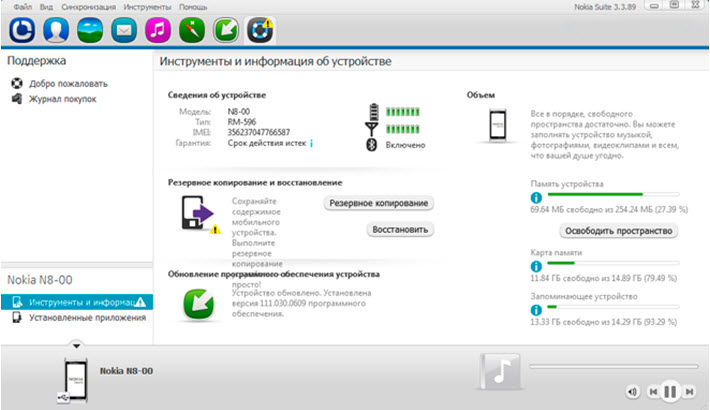Click the Поддержка sidebar heading
Viewport: 710px width, 410px height.
(37, 61)
